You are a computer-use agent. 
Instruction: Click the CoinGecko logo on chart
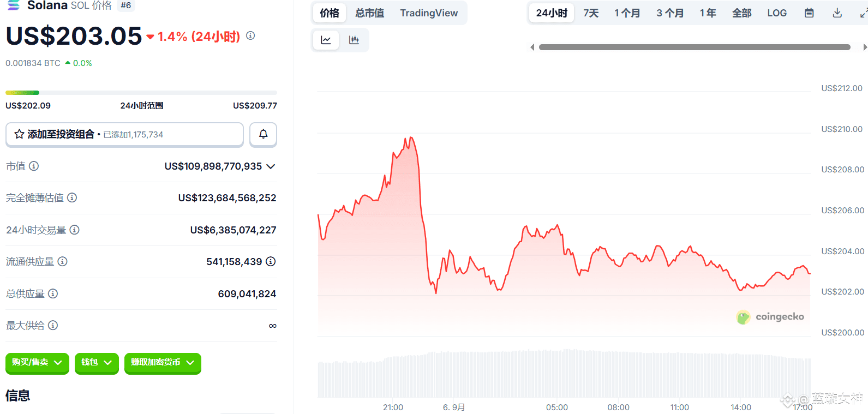pyautogui.click(x=770, y=317)
